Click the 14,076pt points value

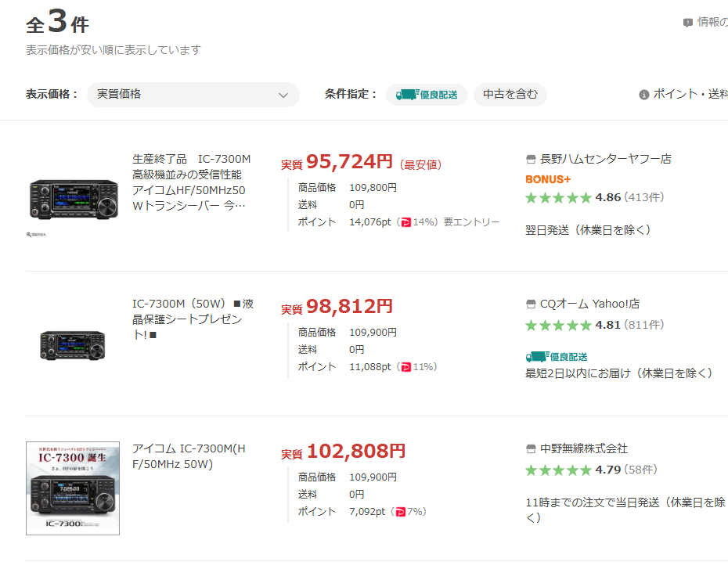(370, 222)
